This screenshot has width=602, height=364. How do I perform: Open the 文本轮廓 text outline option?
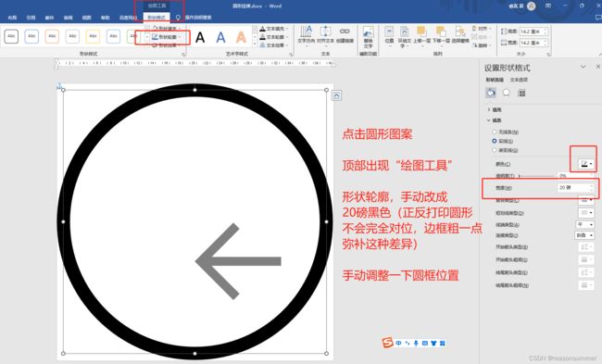[273, 37]
